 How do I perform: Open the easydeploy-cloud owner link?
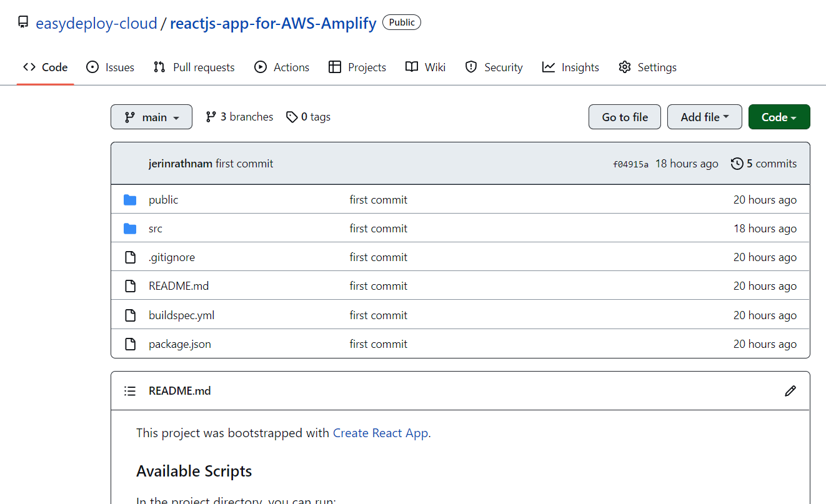[96, 24]
